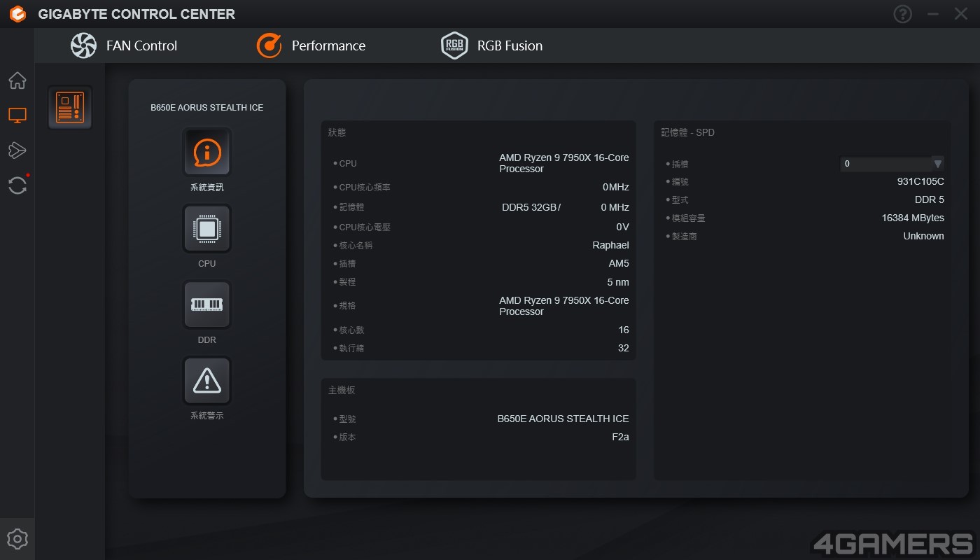Image resolution: width=980 pixels, height=560 pixels.
Task: Open 系統資訊 system information icon
Action: (207, 151)
